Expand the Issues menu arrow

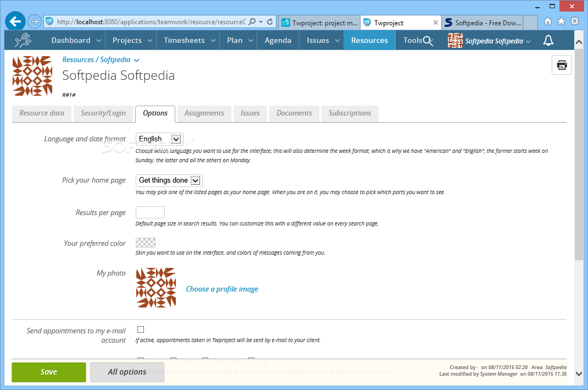[x=337, y=41]
